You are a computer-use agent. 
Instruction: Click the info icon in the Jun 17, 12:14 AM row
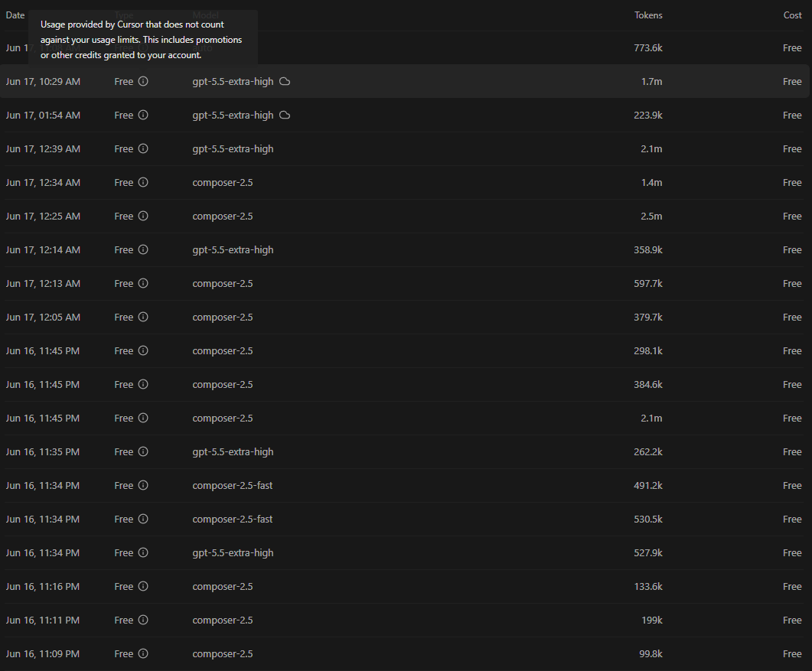tap(143, 249)
